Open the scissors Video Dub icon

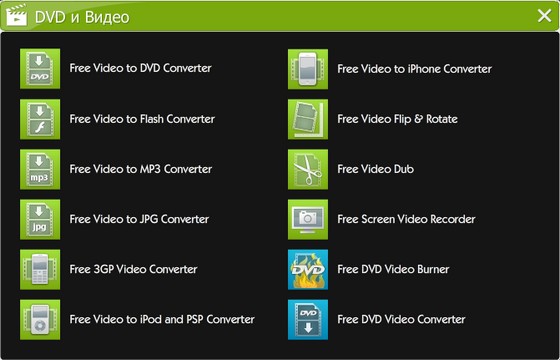[x=308, y=169]
